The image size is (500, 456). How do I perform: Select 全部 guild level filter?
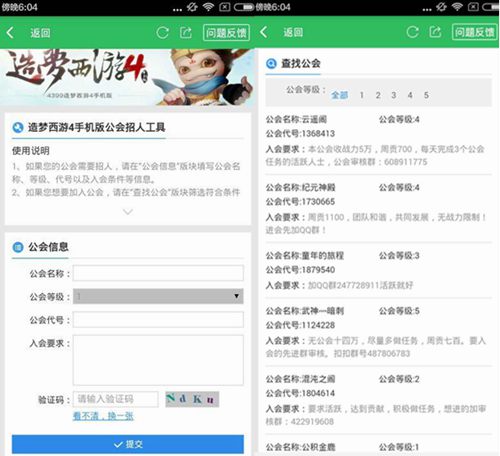[x=339, y=95]
